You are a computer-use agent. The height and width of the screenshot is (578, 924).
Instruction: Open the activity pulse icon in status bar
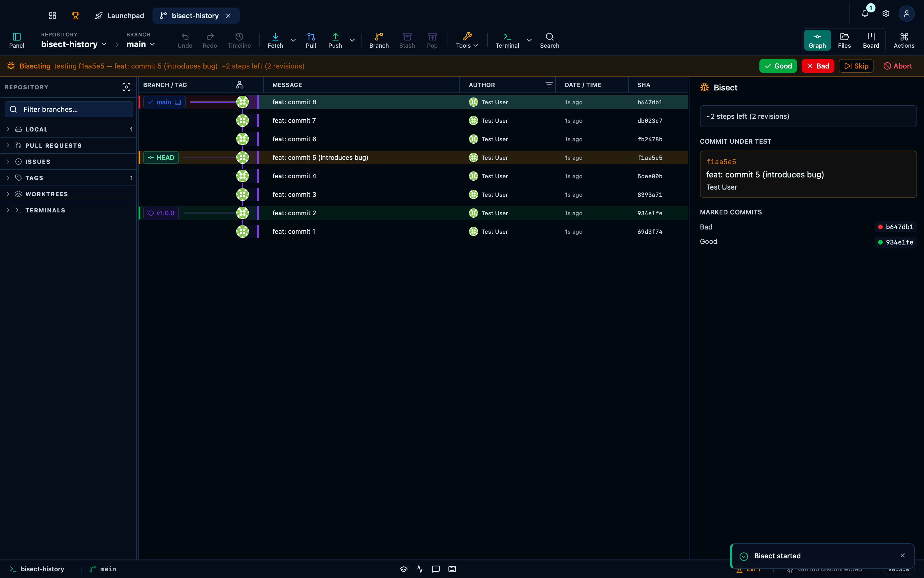[420, 569]
